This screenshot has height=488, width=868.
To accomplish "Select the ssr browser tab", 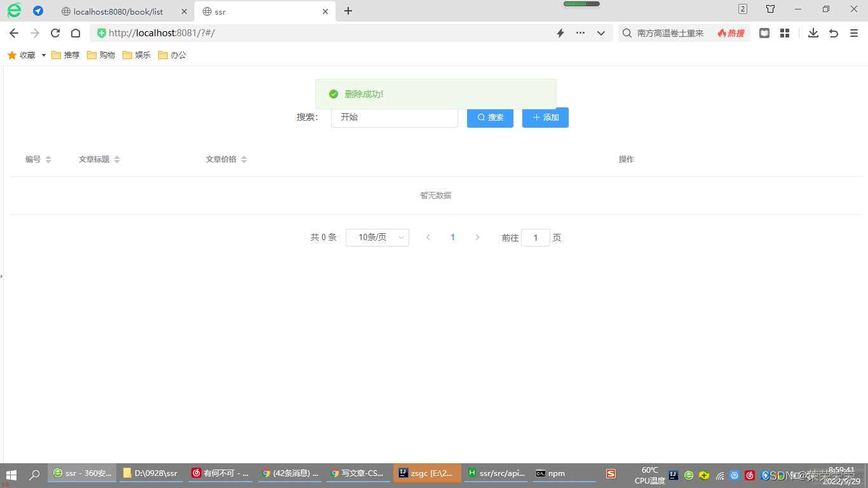I will (264, 11).
